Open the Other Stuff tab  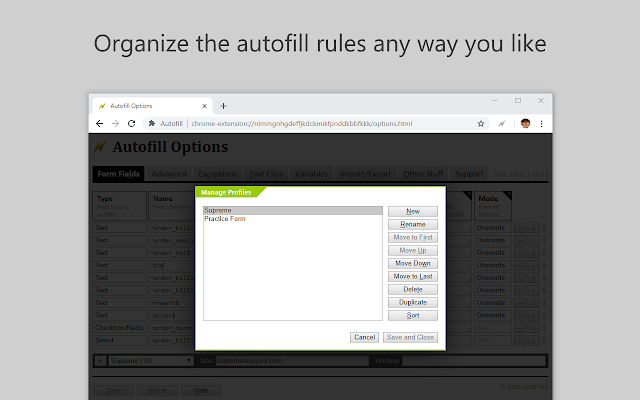tap(423, 174)
